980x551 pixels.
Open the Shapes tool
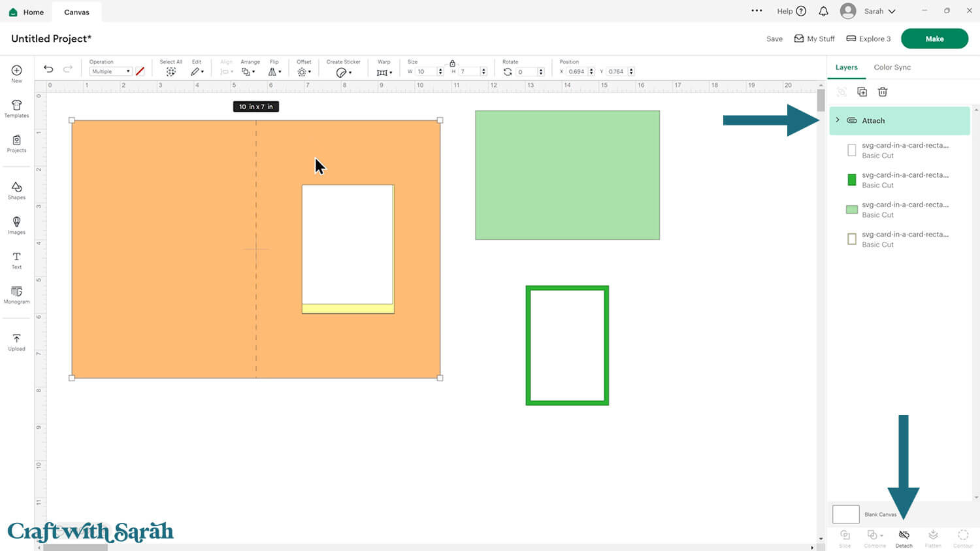[16, 190]
